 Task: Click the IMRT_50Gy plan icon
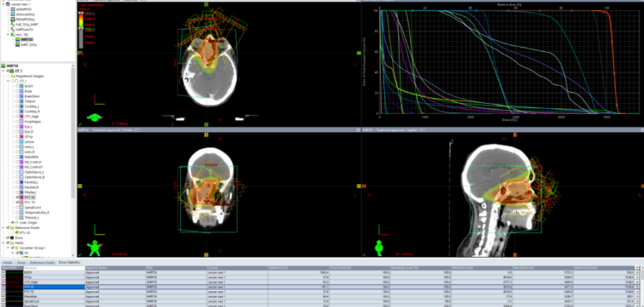point(17,45)
